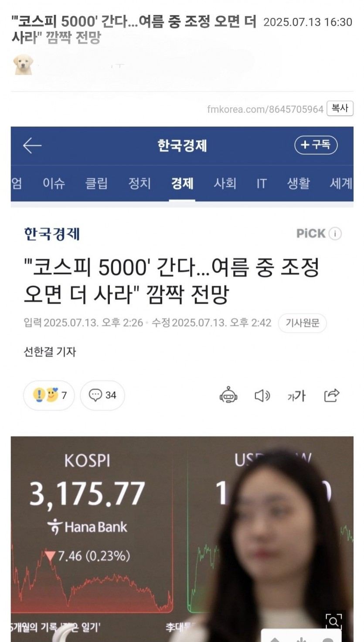Tap the 복사 copy button
The height and width of the screenshot is (642, 364).
340,109
